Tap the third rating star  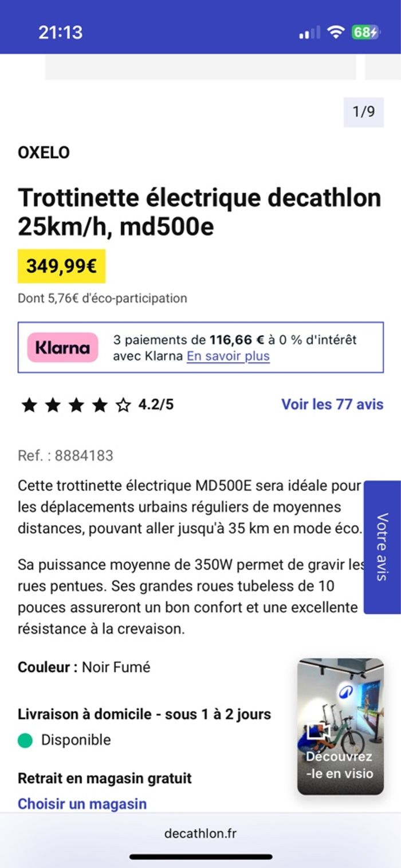pos(77,404)
